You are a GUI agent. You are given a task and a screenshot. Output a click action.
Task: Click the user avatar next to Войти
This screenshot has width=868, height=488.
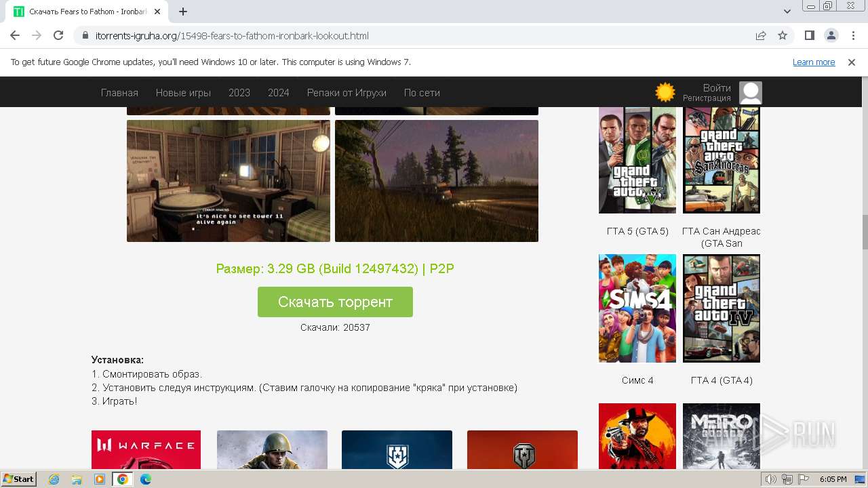(x=751, y=93)
